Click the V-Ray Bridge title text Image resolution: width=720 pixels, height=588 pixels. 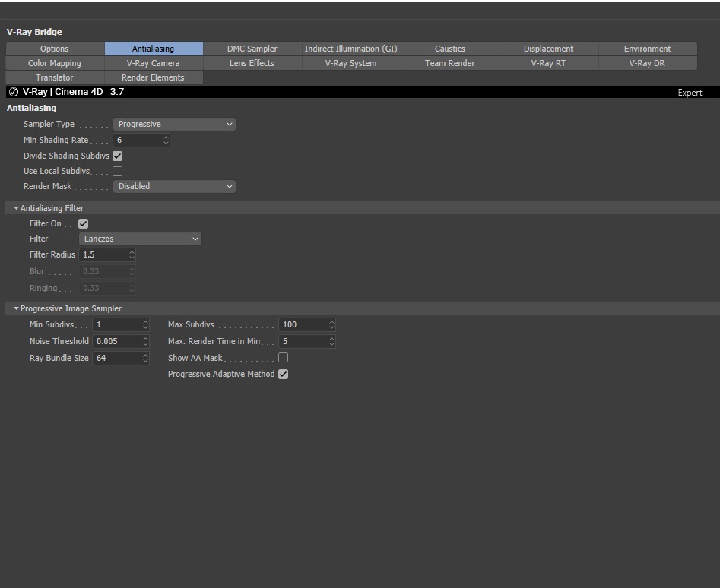pos(34,32)
